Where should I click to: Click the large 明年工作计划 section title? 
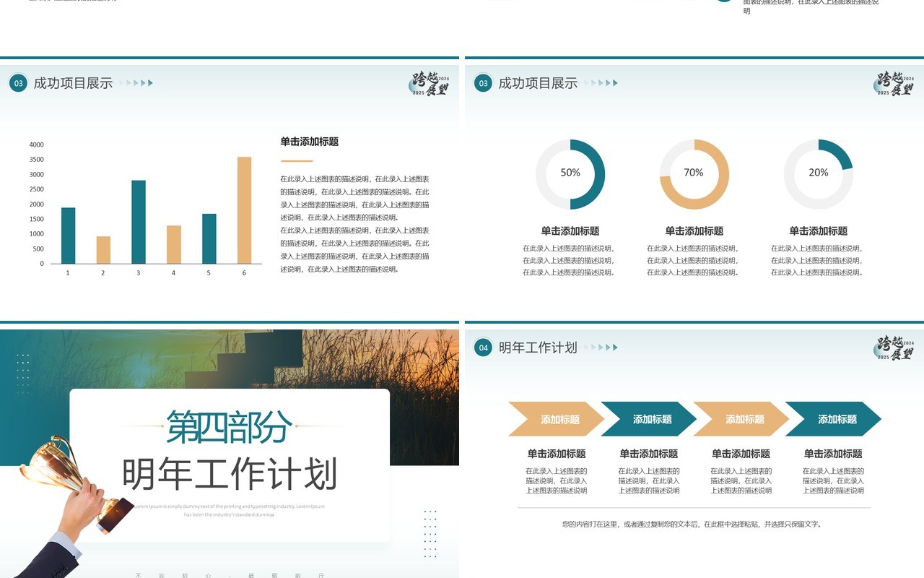(x=230, y=474)
